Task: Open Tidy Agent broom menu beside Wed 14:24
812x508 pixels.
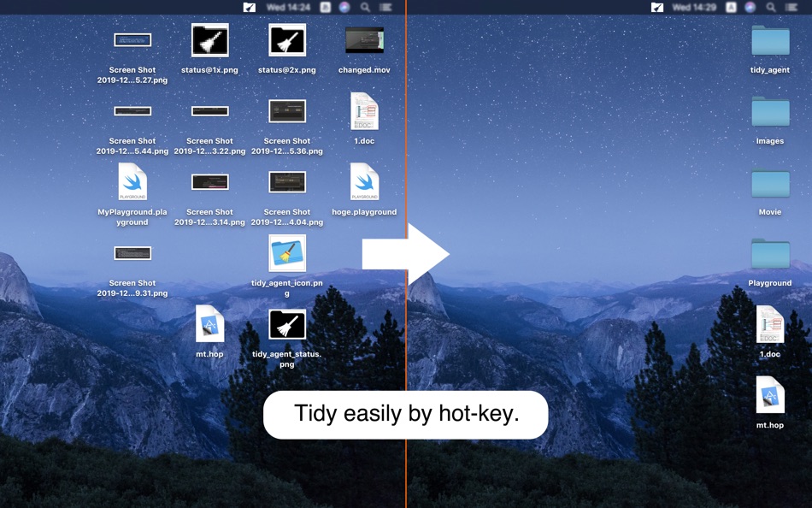Action: coord(250,7)
